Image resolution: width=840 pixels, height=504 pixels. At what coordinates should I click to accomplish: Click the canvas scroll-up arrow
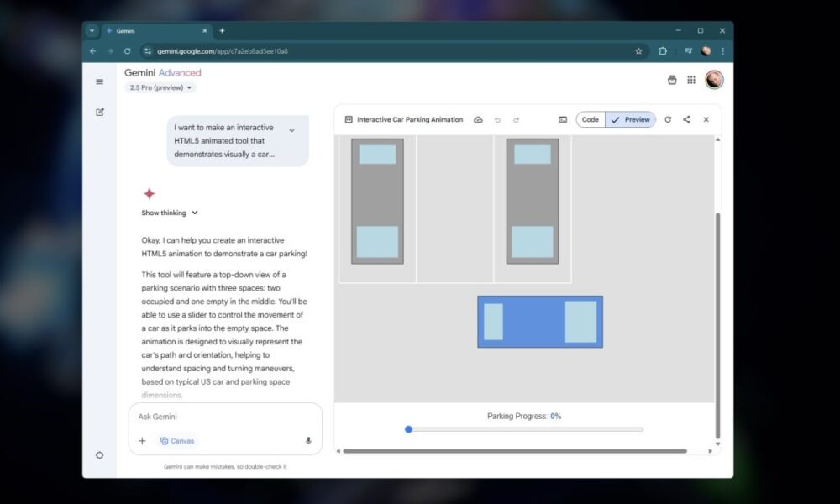pyautogui.click(x=718, y=139)
